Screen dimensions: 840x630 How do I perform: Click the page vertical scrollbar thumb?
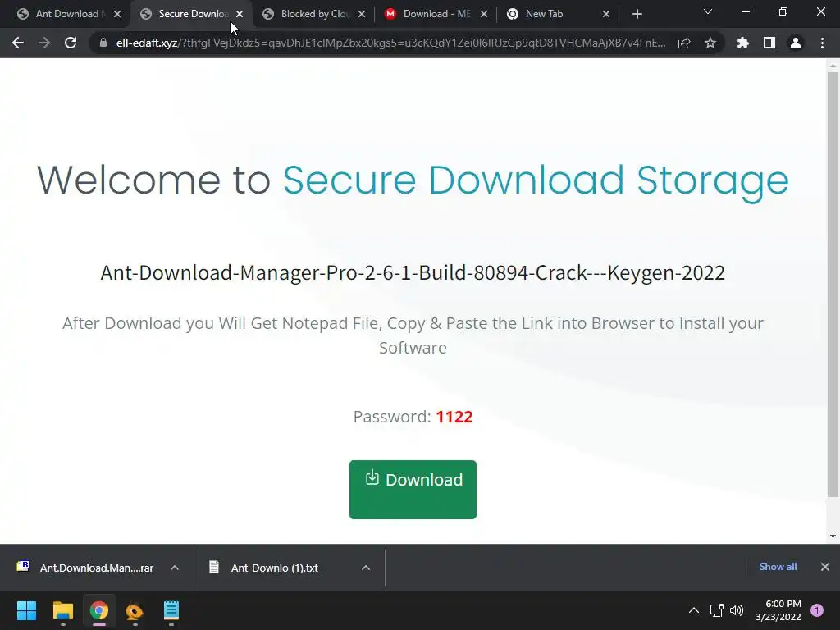coord(833,284)
